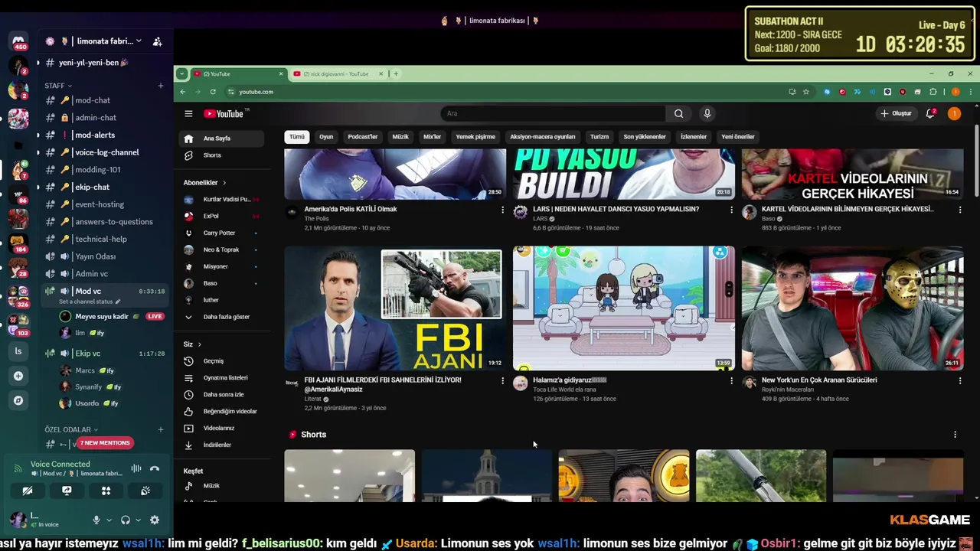The width and height of the screenshot is (980, 551).
Task: Select the Müzik filter chip
Action: [x=400, y=137]
